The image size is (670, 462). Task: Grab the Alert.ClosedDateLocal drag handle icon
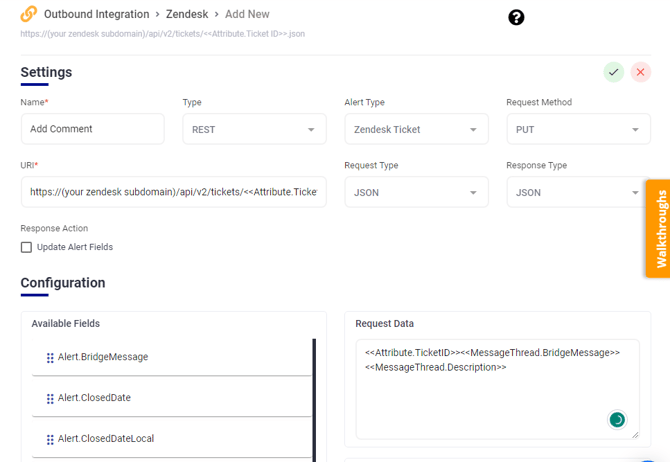[x=50, y=440]
